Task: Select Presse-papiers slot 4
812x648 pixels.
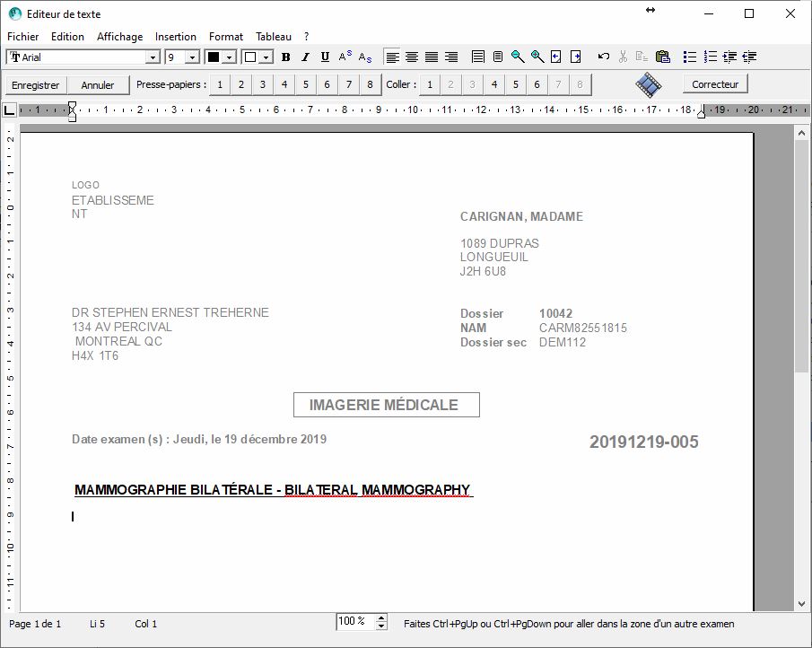Action: point(284,85)
